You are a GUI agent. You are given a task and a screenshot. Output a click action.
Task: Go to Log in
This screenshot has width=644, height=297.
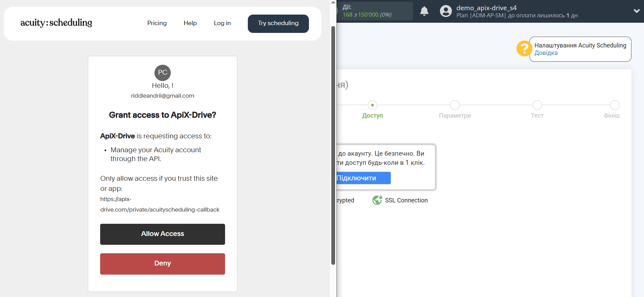pos(222,23)
